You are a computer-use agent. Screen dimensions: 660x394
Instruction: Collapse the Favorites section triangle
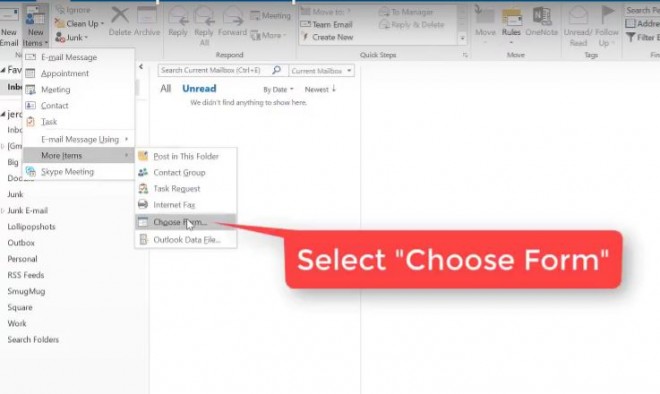coord(3,70)
